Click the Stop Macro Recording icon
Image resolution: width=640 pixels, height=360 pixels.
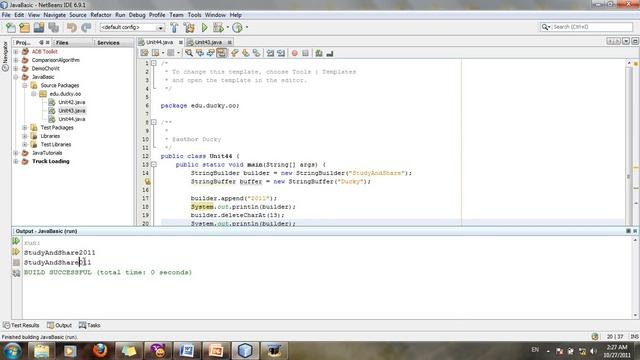pos(305,53)
